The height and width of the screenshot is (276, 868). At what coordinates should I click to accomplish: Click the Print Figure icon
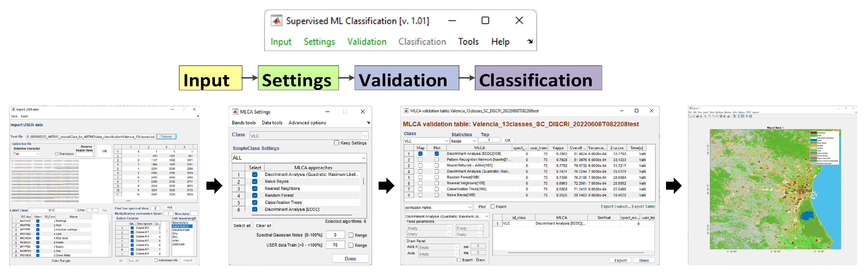coord(701,116)
